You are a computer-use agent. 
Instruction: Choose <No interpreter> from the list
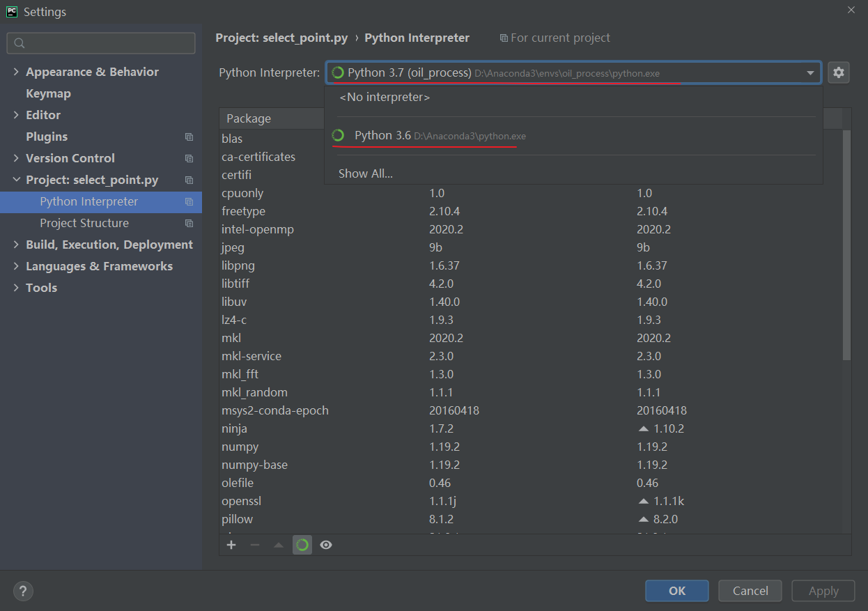point(573,98)
